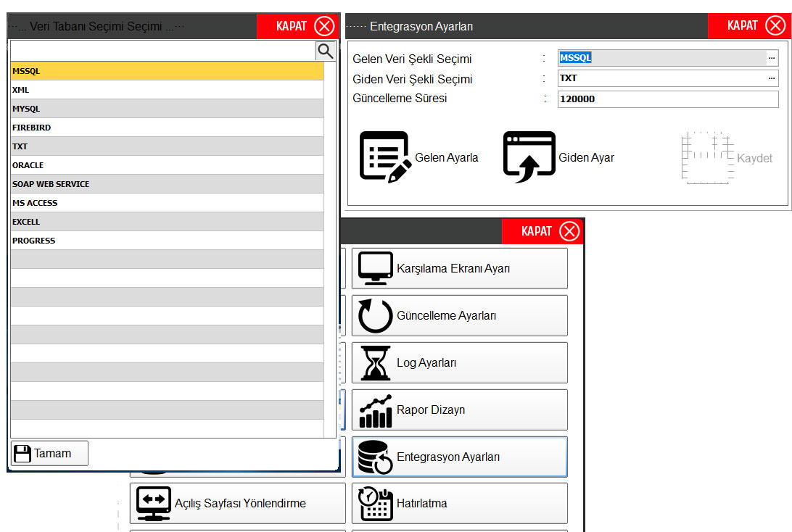Open Giden Ayar settings
This screenshot has width=792, height=532.
pos(558,157)
